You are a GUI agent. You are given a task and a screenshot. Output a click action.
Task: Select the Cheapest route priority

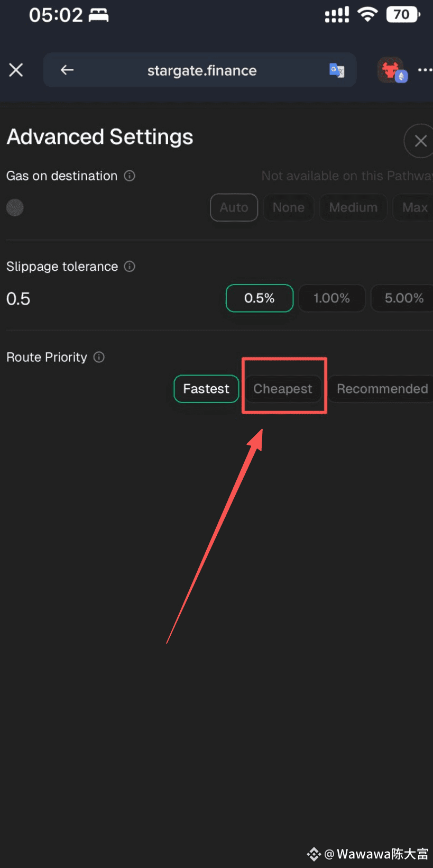[x=283, y=389]
